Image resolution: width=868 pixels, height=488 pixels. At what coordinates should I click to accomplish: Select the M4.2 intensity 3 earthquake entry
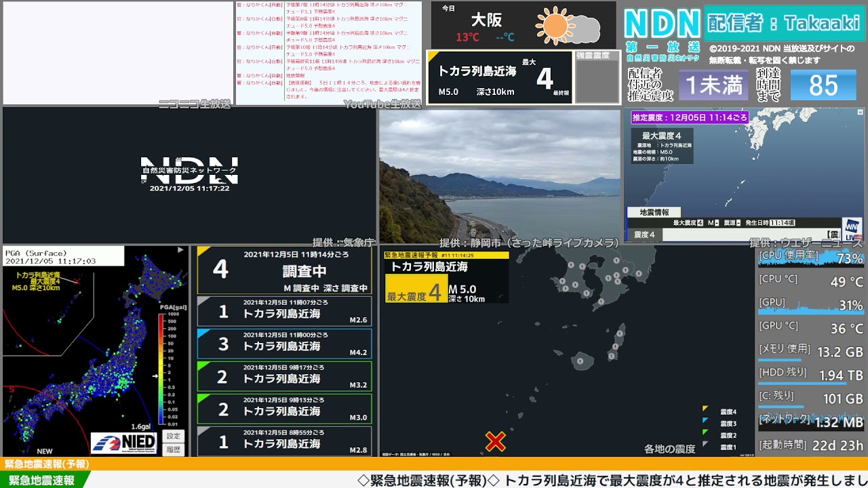coord(284,344)
